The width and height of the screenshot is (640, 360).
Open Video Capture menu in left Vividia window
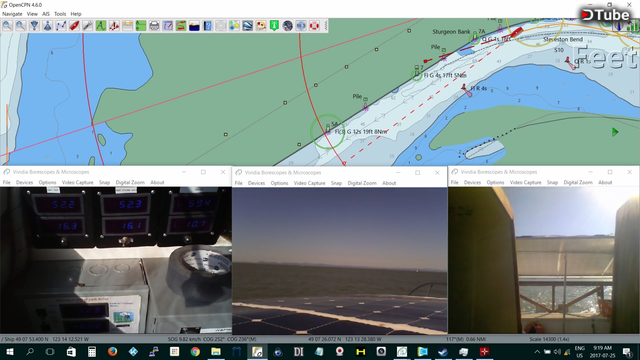coord(78,182)
